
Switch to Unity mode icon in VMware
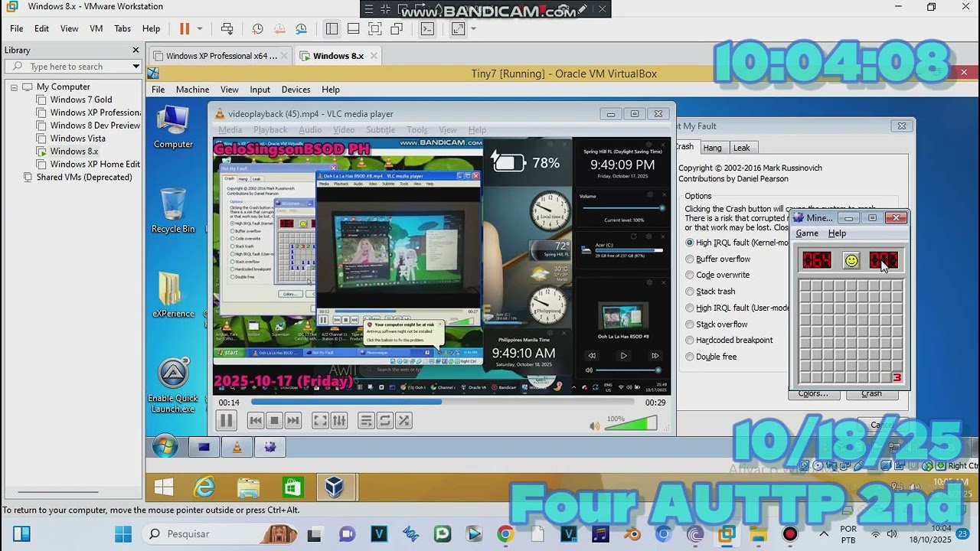[397, 29]
